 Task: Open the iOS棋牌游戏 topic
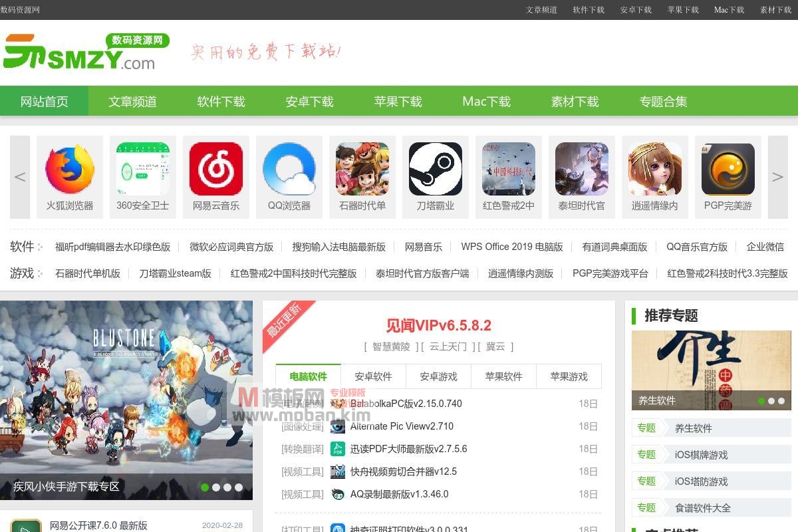click(701, 455)
